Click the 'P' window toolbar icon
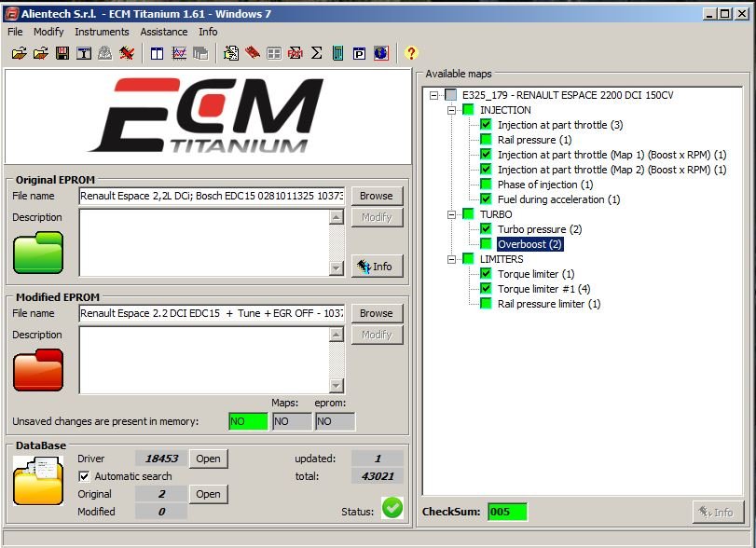 [359, 53]
